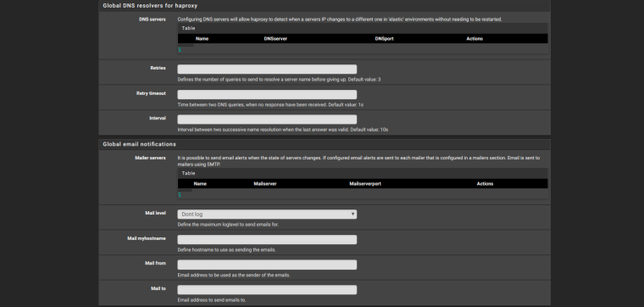Click the 'Define hostname to use' help text
The width and height of the screenshot is (644, 307).
pyautogui.click(x=227, y=250)
